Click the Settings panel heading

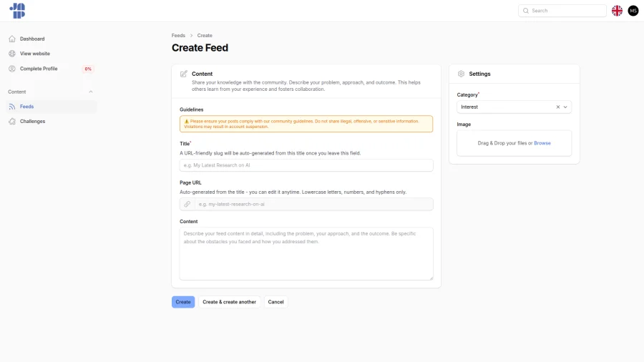tap(479, 74)
